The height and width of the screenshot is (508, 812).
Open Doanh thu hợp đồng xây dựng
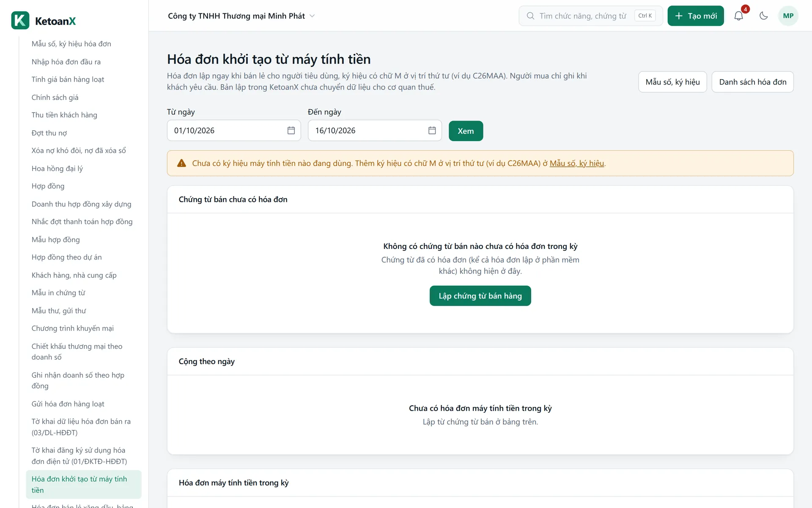click(x=84, y=204)
